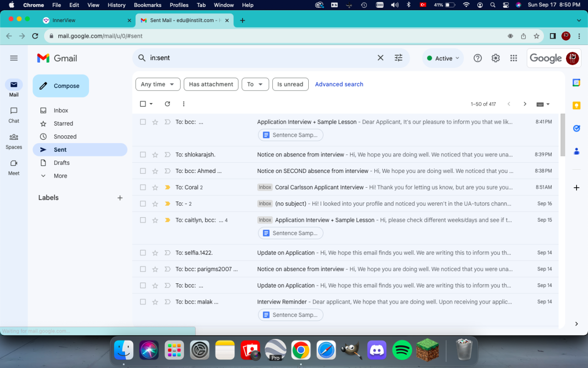Screen dimensions: 588x368
Task: Open the History menu in menu bar
Action: (116, 5)
